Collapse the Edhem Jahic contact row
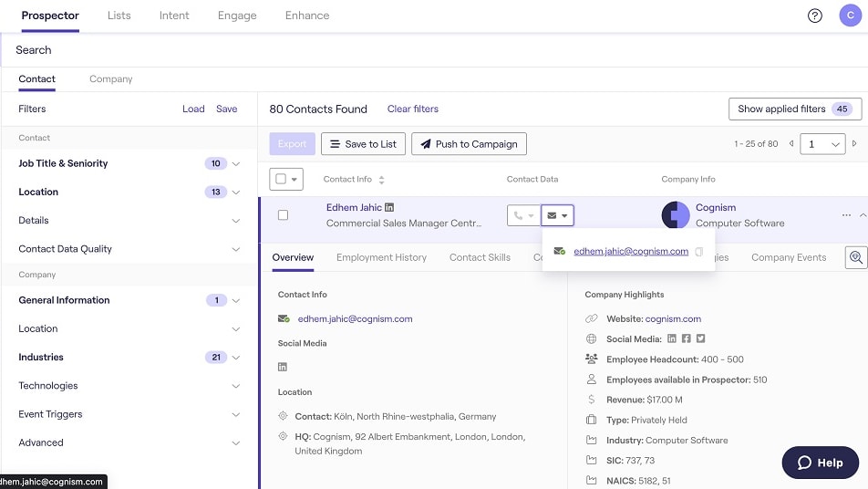Screen dimensions: 868x489 click(x=863, y=215)
